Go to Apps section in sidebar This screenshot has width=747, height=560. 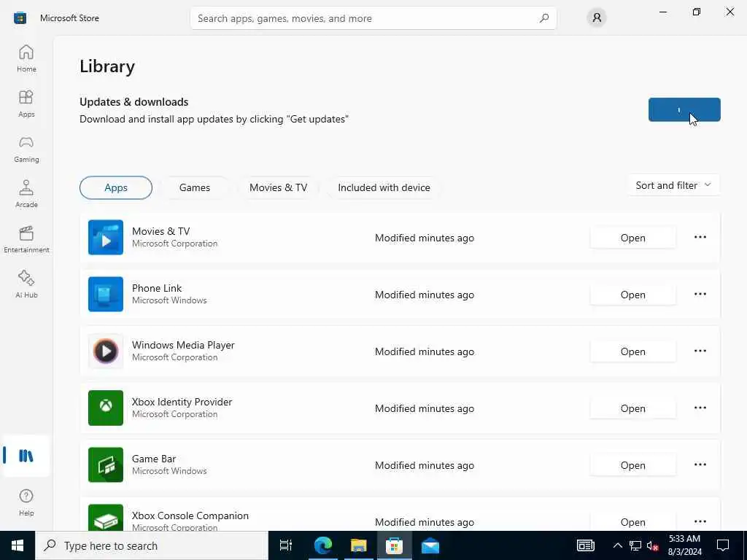[x=26, y=104]
